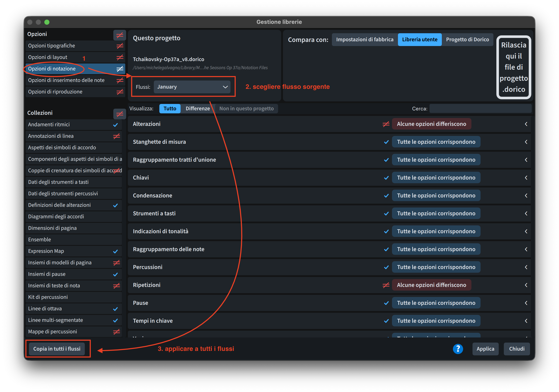Click not-equal icon next to Opzioni tipografiche
This screenshot has height=392, width=559.
(120, 46)
